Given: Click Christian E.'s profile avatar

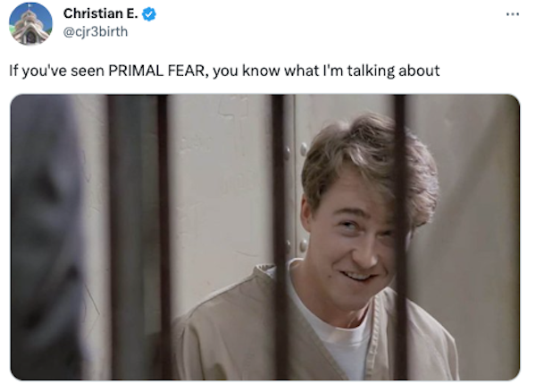Looking at the screenshot, I should point(31,23).
